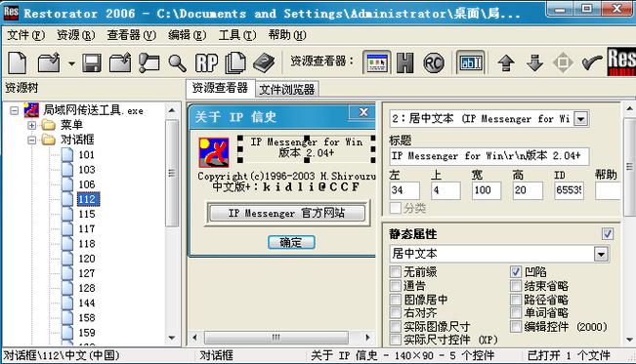Expand the 菜单 folder node
The height and width of the screenshot is (364, 636).
tap(31, 125)
